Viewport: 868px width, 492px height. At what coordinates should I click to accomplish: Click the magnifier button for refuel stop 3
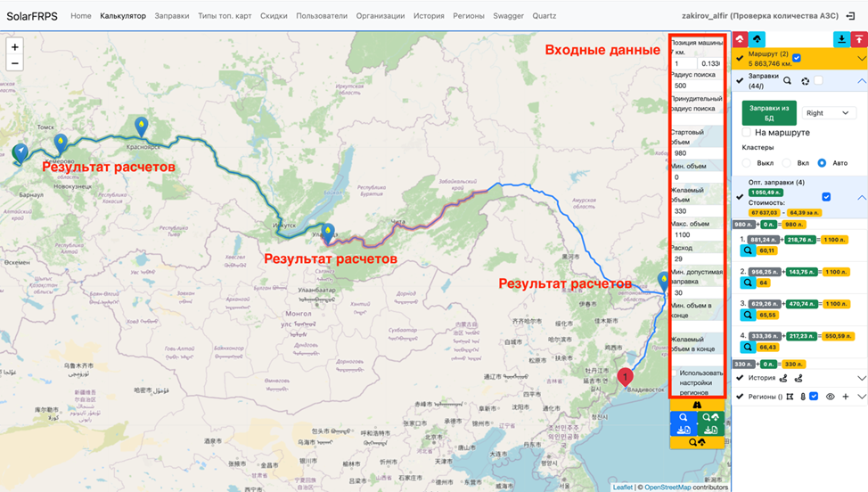pos(748,315)
